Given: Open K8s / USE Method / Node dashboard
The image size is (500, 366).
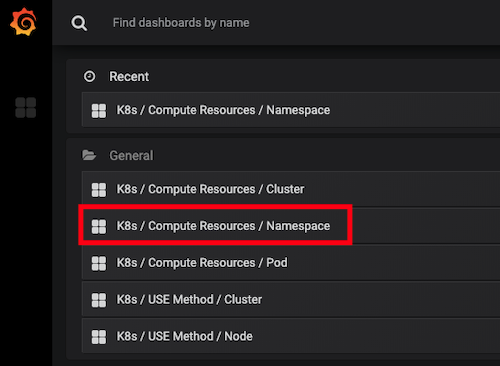Looking at the screenshot, I should [x=291, y=336].
